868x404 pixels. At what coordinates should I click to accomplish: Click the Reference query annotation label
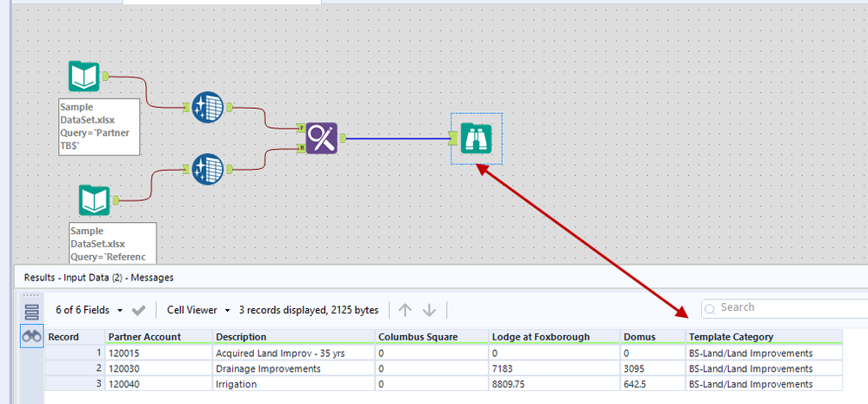113,243
